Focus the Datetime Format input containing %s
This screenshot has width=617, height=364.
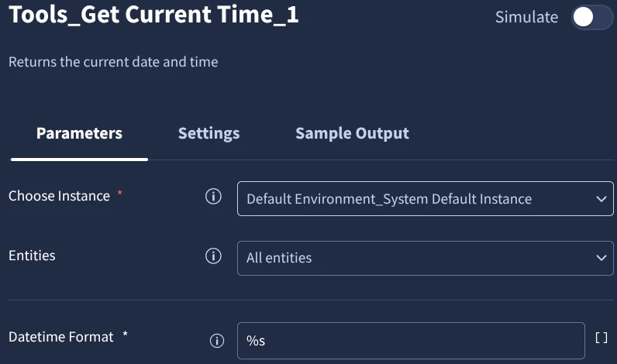[411, 341]
